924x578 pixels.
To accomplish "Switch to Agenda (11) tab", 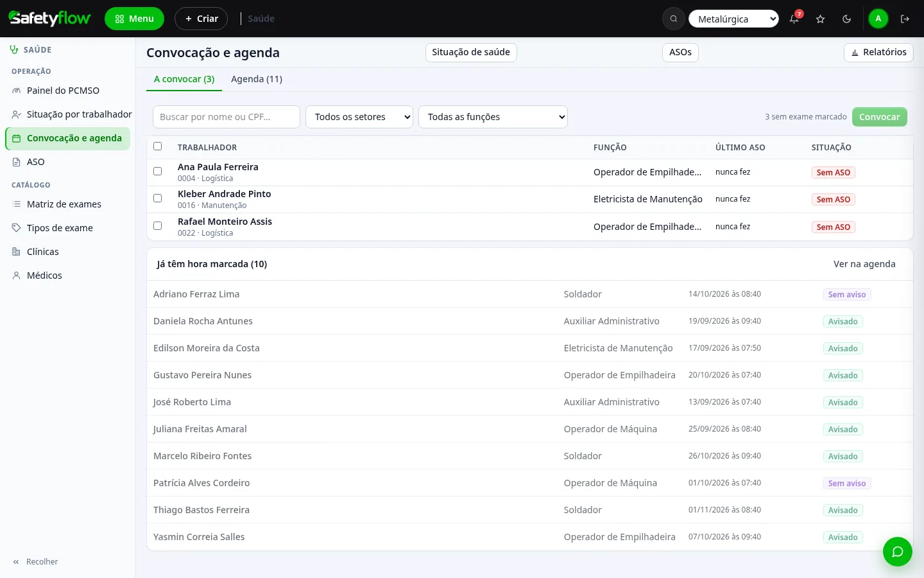I will (x=257, y=79).
